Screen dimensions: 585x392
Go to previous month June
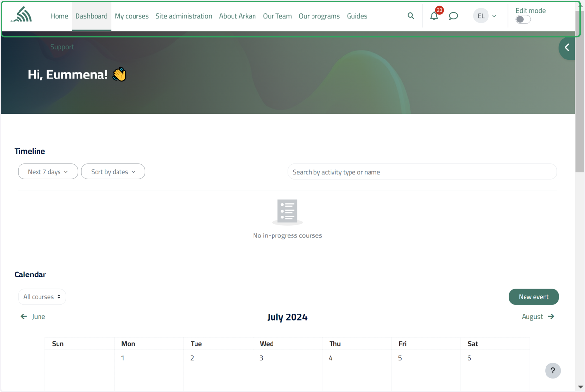(x=33, y=317)
